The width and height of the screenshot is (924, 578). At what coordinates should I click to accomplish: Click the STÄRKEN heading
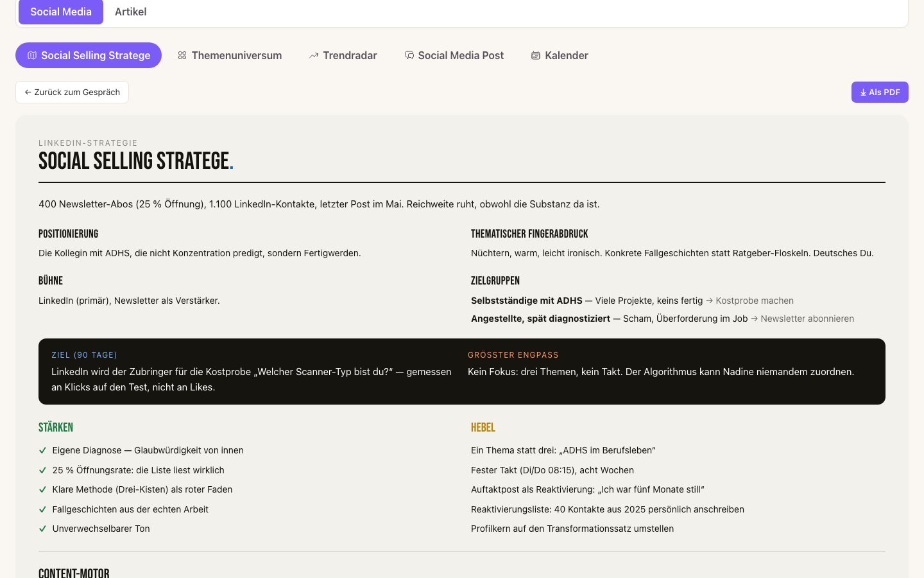(56, 428)
